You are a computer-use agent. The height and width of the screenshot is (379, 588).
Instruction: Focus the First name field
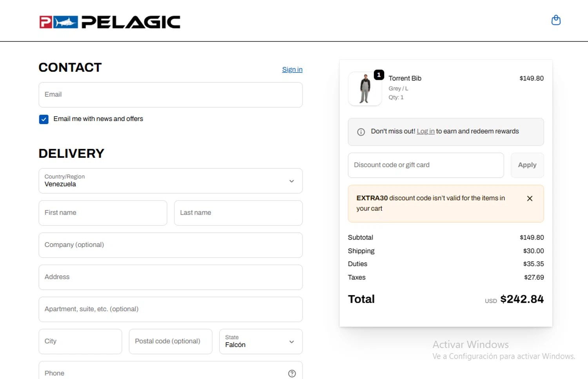pos(103,213)
